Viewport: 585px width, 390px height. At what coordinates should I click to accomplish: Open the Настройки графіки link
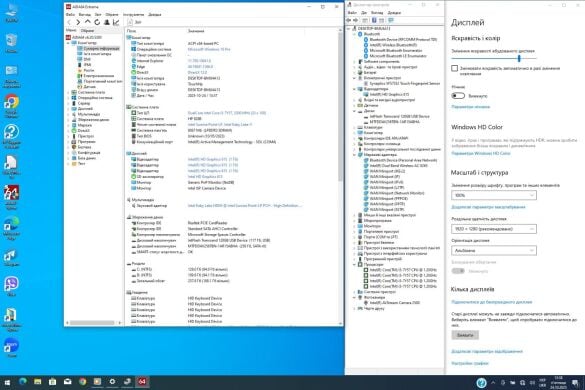pyautogui.click(x=470, y=363)
